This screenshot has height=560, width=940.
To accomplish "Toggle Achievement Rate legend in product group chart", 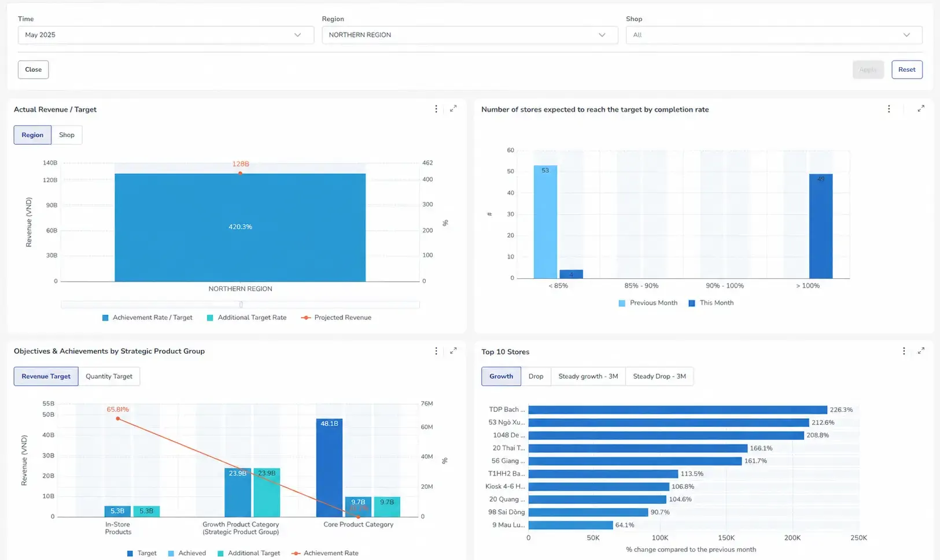I will pos(325,553).
